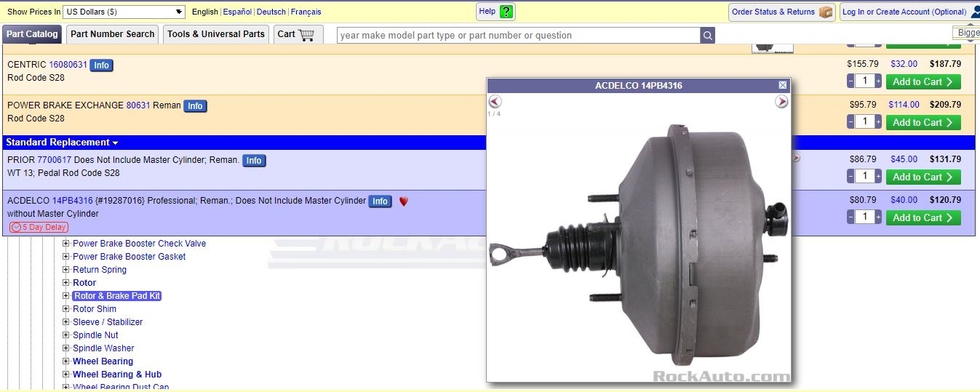
Task: Open the Part Number Search tab
Action: pyautogui.click(x=112, y=34)
